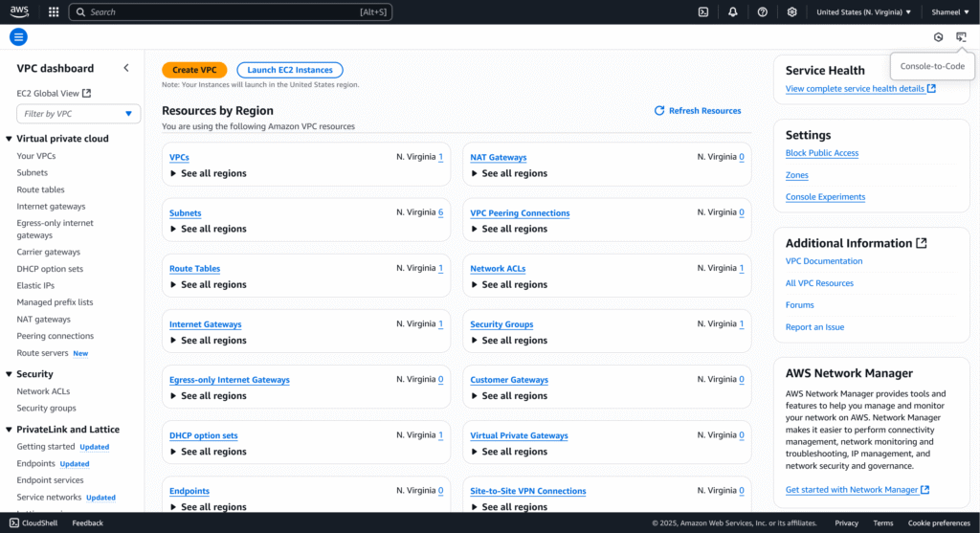Open the notifications bell icon
The width and height of the screenshot is (980, 533).
(732, 11)
